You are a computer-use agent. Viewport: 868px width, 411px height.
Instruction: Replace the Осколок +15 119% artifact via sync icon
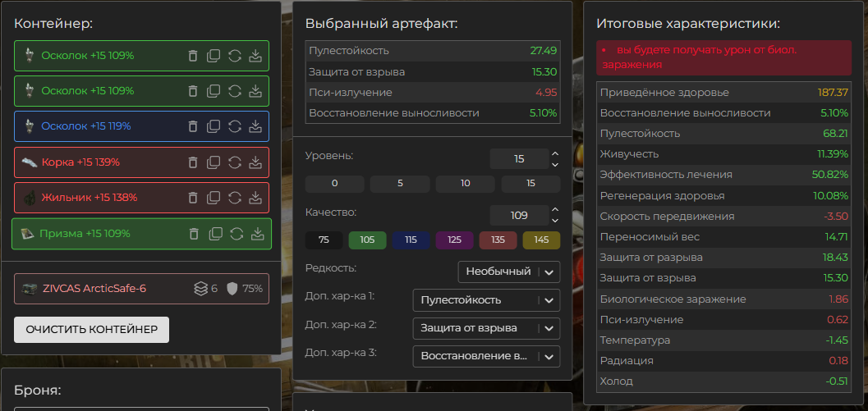(234, 126)
